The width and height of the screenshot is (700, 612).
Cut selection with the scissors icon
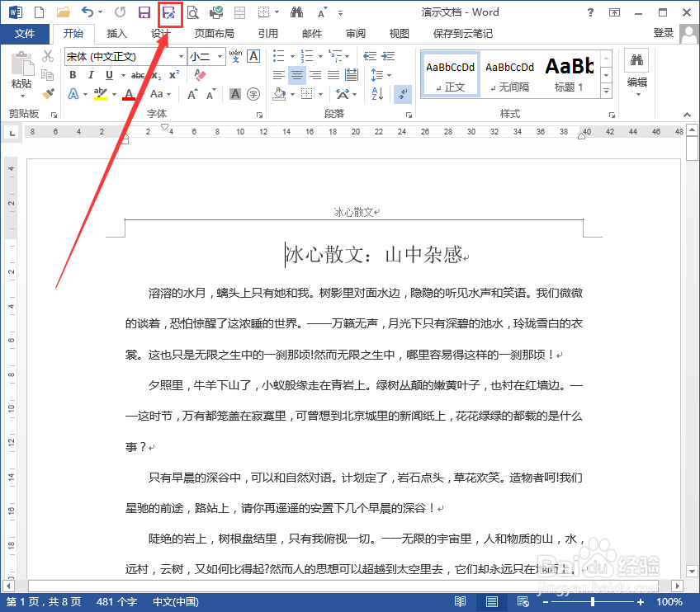tap(48, 56)
